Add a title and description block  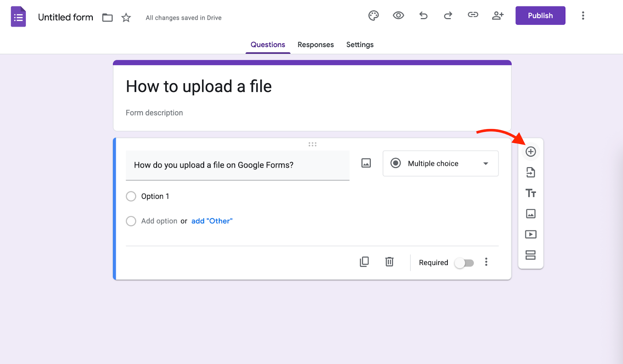point(530,193)
